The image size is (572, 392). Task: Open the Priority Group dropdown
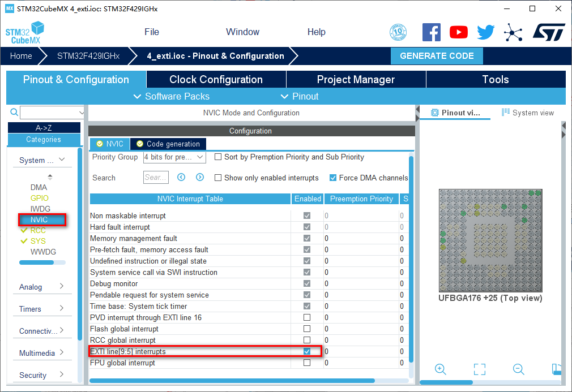(x=174, y=157)
